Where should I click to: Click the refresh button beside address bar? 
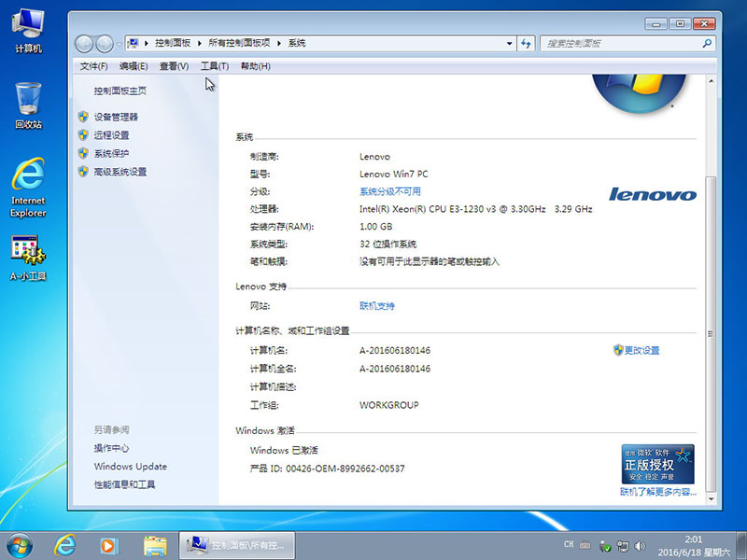526,43
